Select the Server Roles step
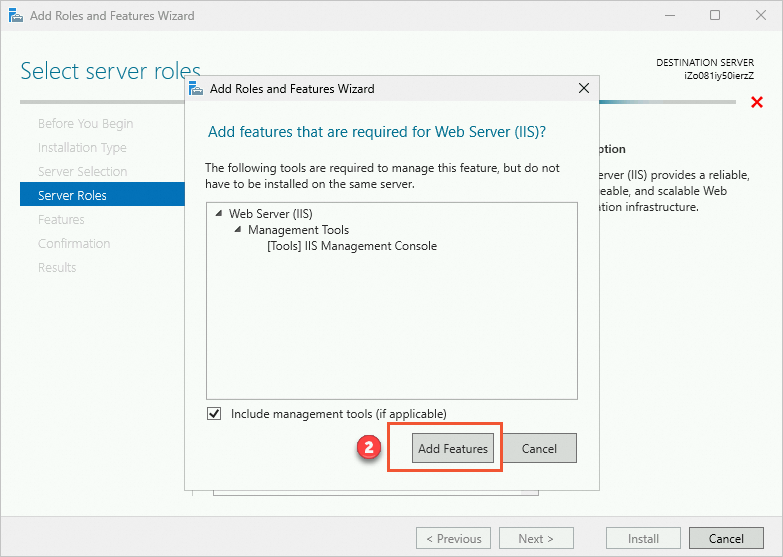The height and width of the screenshot is (557, 783). pos(102,194)
